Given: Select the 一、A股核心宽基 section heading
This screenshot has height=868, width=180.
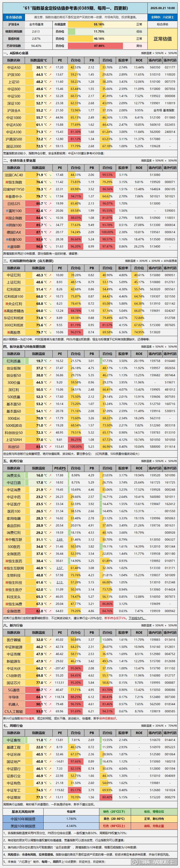Looking at the screenshot, I should (x=16, y=53).
